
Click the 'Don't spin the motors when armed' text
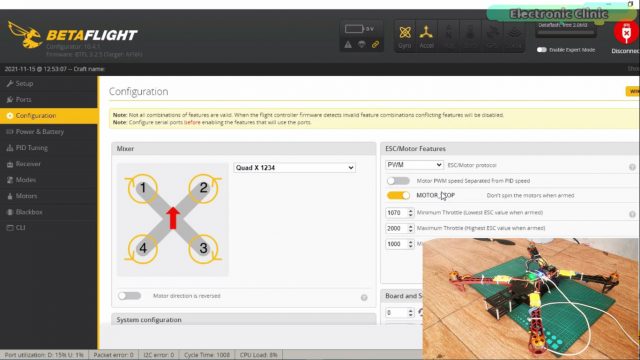pos(530,196)
